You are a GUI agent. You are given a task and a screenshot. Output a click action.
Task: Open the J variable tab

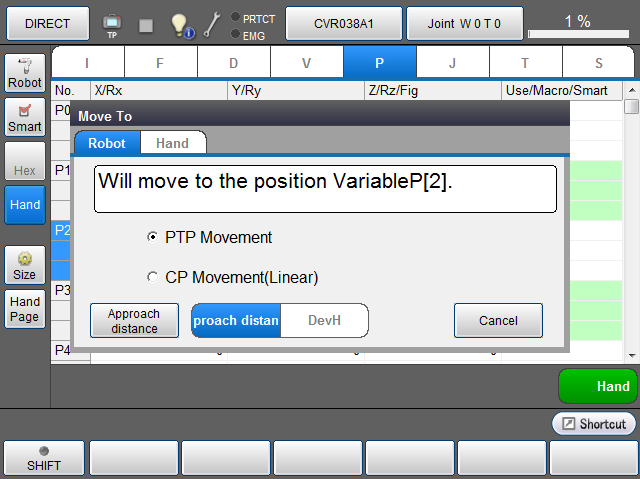pyautogui.click(x=452, y=63)
